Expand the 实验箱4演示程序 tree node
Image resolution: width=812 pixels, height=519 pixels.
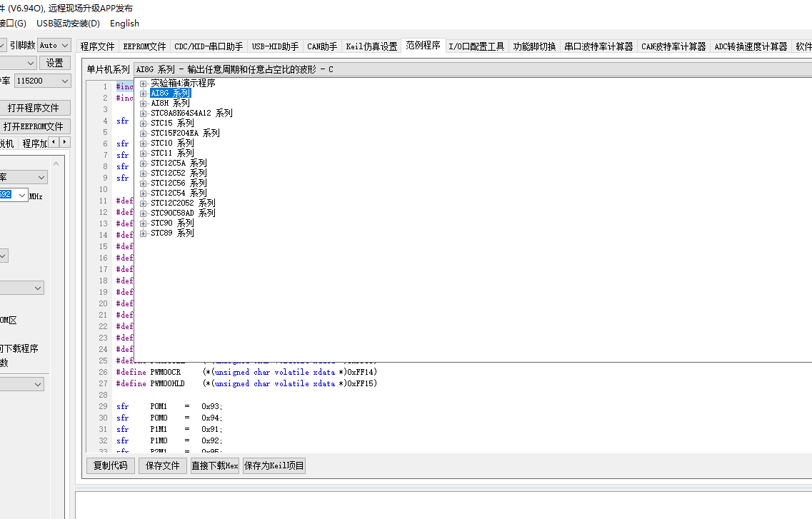[x=144, y=84]
